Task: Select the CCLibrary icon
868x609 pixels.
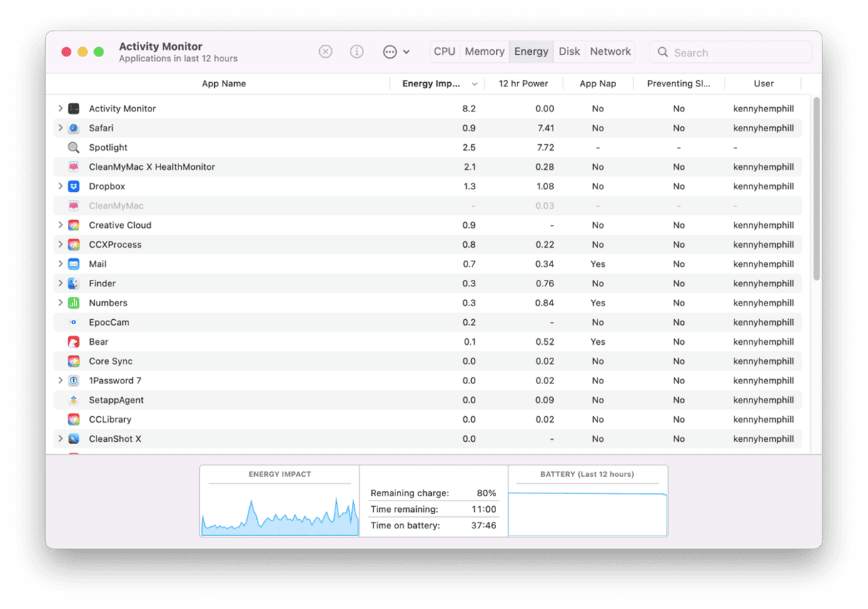Action: pos(74,419)
